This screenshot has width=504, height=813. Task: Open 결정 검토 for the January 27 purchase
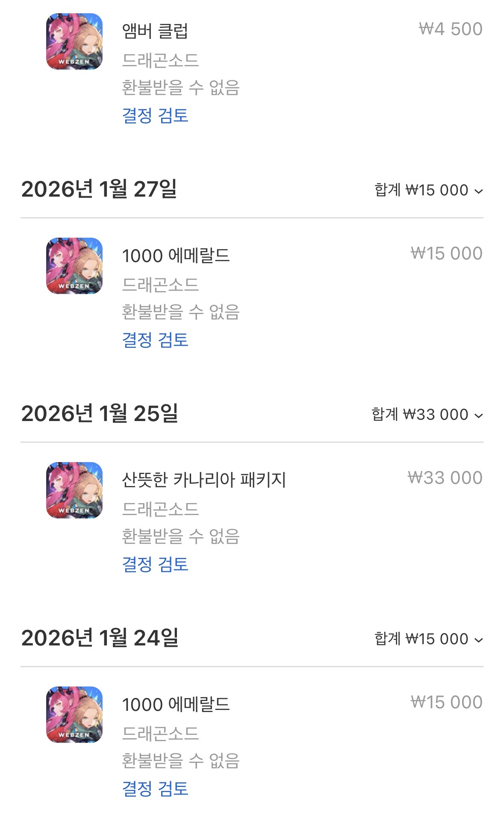[x=155, y=340]
